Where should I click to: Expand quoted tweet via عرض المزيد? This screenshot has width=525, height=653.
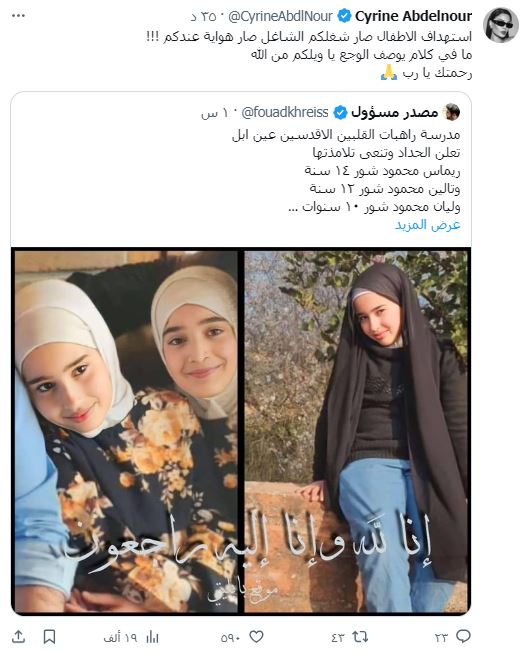pyautogui.click(x=428, y=225)
